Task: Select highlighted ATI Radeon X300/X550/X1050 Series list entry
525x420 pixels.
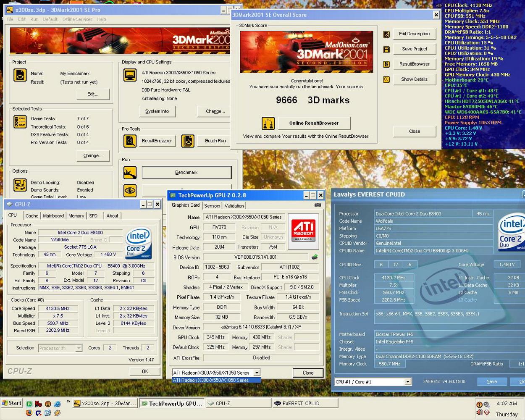Action: coord(216,380)
